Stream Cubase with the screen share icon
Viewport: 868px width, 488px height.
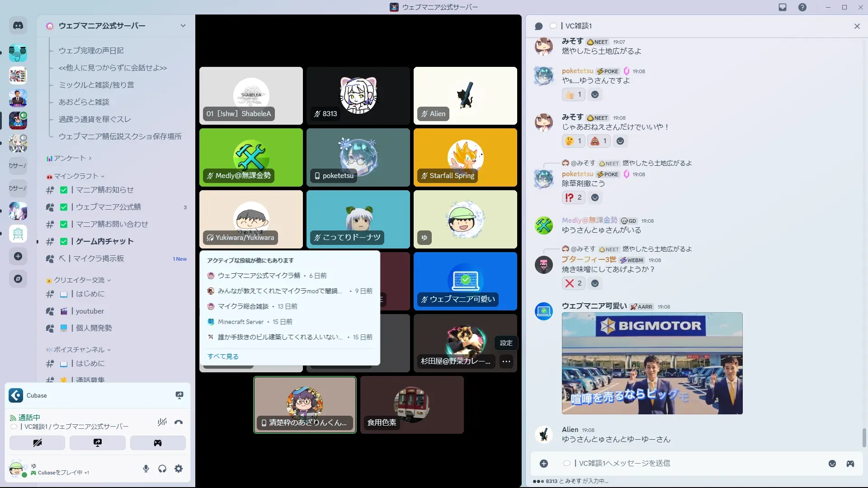coord(179,395)
